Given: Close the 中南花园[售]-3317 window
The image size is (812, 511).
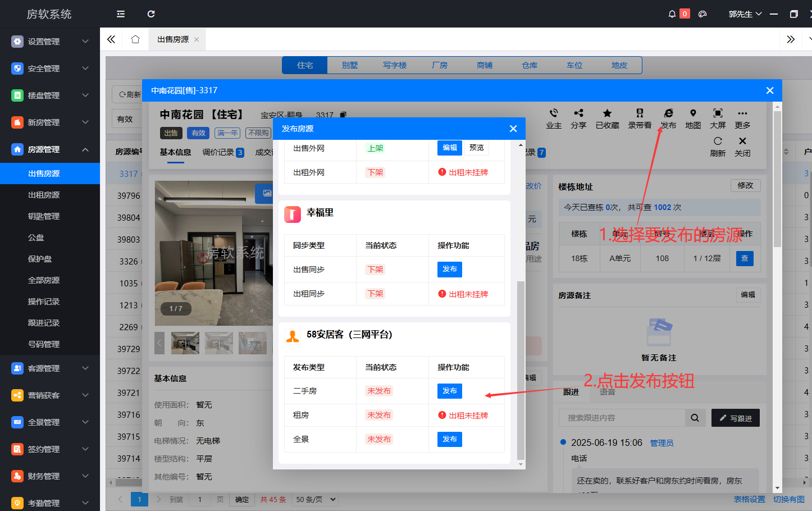Looking at the screenshot, I should (770, 90).
